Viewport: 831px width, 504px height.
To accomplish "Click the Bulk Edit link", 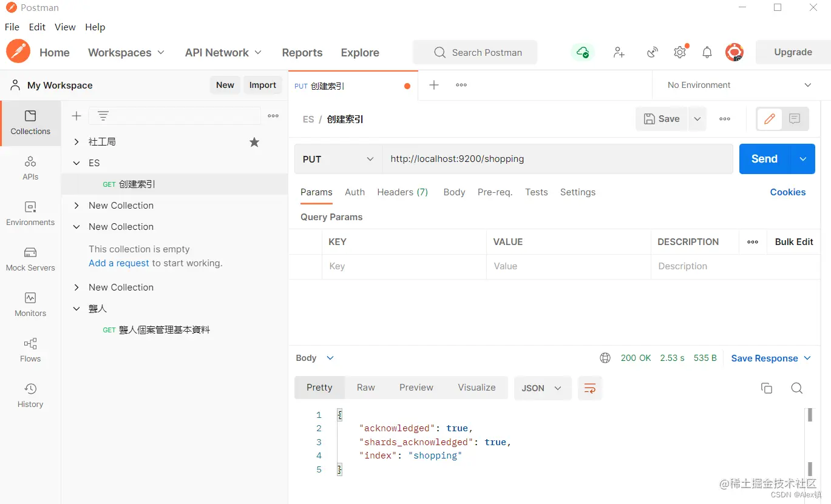I will [x=794, y=241].
